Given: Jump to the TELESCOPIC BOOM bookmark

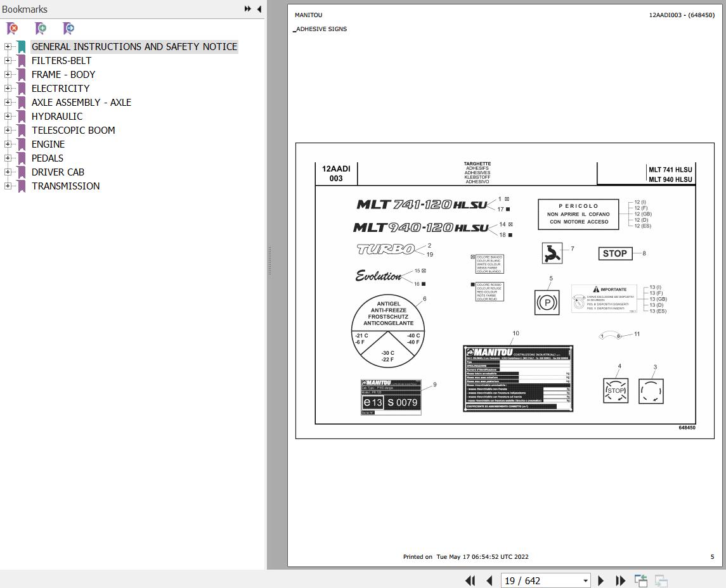Looking at the screenshot, I should click(x=73, y=131).
